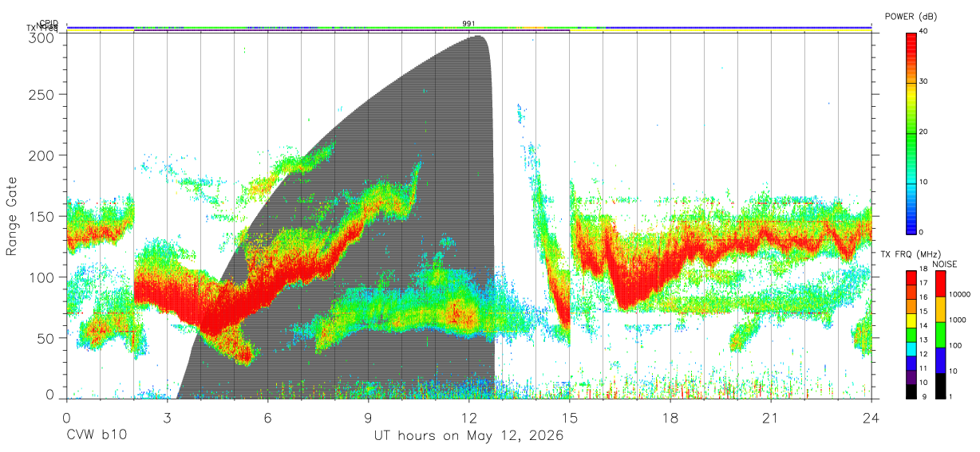Click the 0 label on power scale
Image resolution: width=980 pixels, height=452 pixels.
(921, 232)
